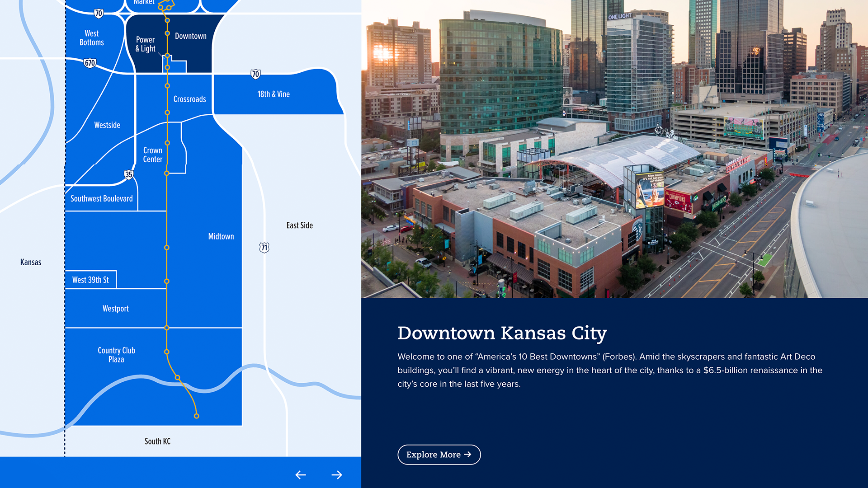Click the previous arrow below the map
The image size is (868, 488).
[301, 475]
